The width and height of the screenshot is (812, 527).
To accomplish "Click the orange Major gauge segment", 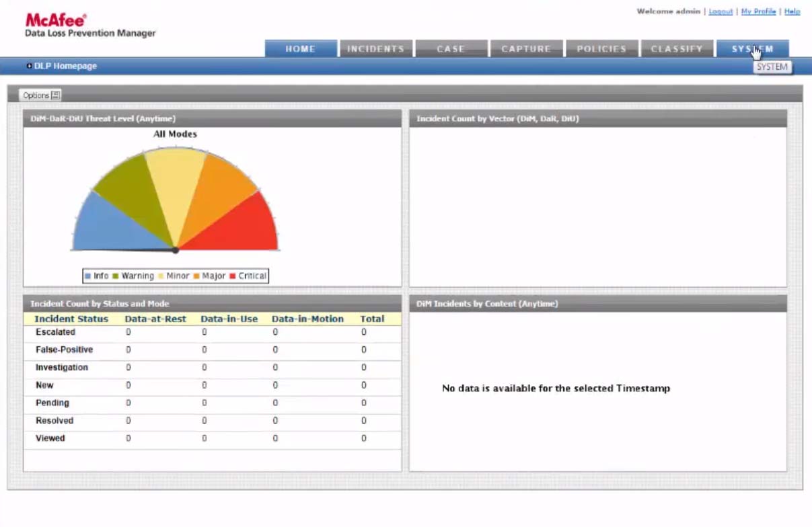I will point(212,190).
